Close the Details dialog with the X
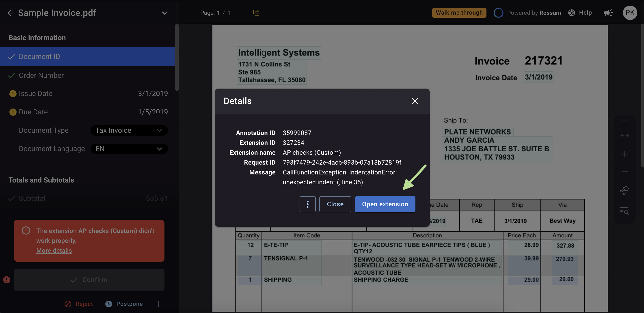The width and height of the screenshot is (644, 313). point(415,101)
